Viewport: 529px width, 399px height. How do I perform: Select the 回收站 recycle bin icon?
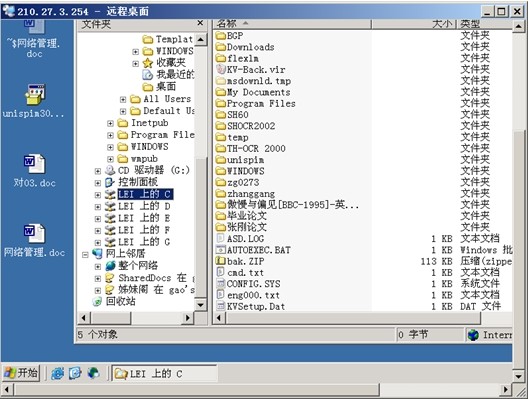(97, 302)
